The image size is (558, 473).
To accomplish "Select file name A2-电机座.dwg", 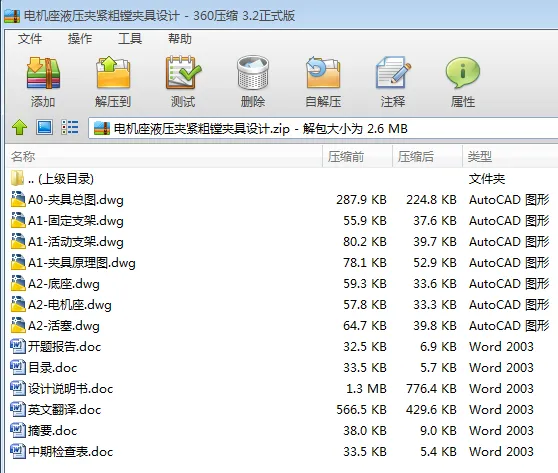I will coord(70,305).
